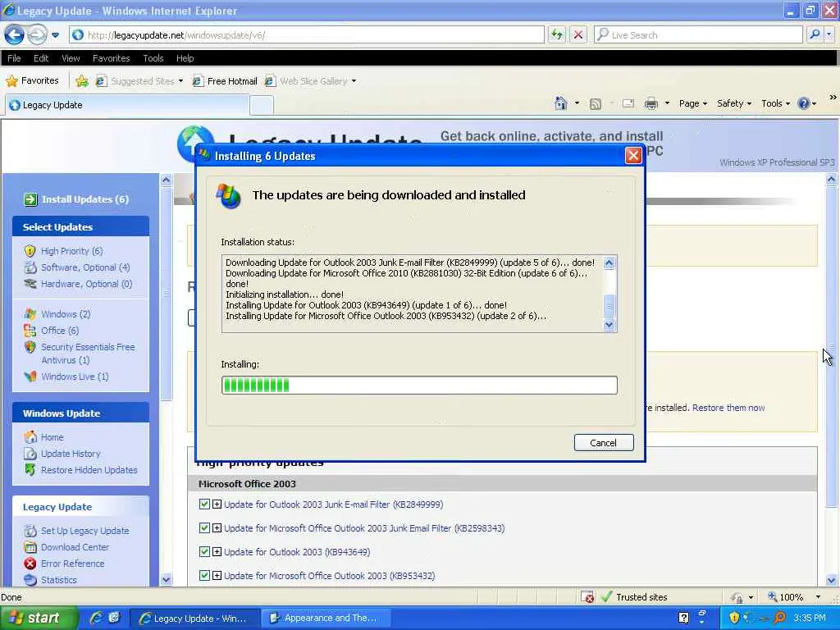This screenshot has width=840, height=630.
Task: Click the Help question mark icon
Action: 804,103
